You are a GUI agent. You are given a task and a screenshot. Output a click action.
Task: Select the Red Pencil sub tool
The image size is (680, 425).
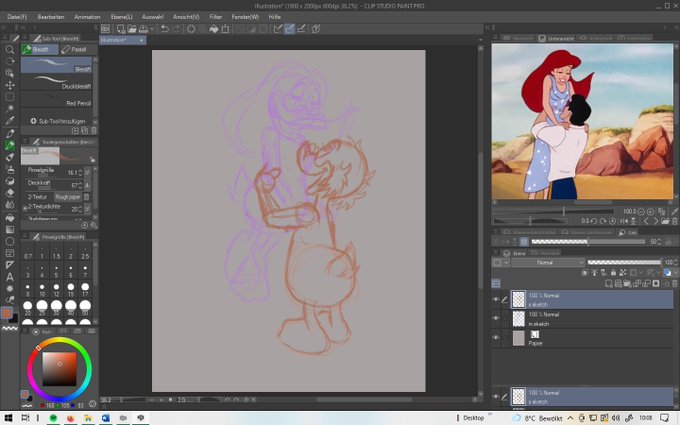(56, 100)
